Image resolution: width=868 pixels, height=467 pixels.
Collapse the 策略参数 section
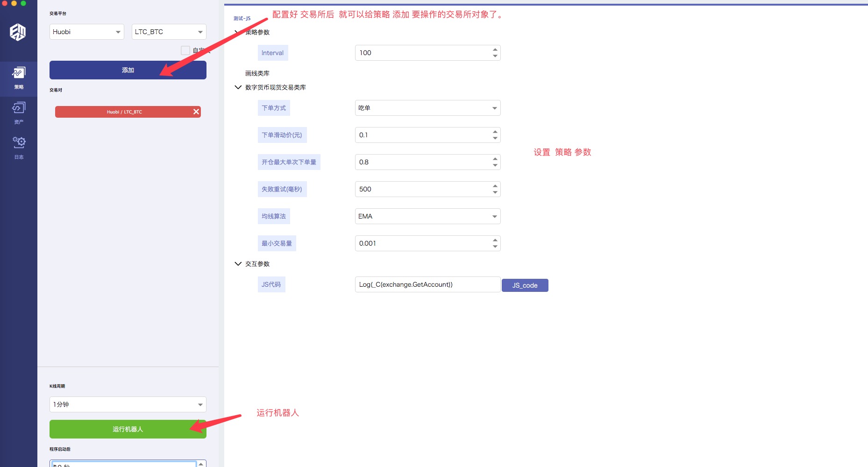(238, 32)
